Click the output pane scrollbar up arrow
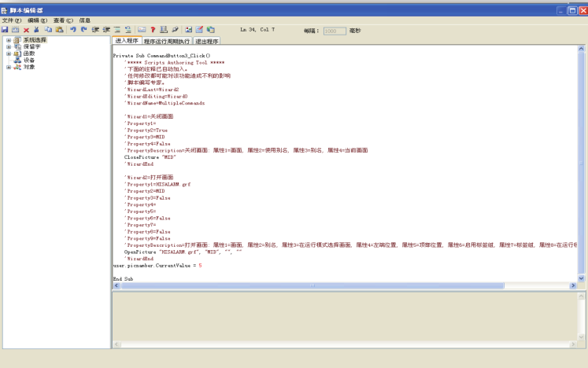The height and width of the screenshot is (368, 588). [581, 296]
